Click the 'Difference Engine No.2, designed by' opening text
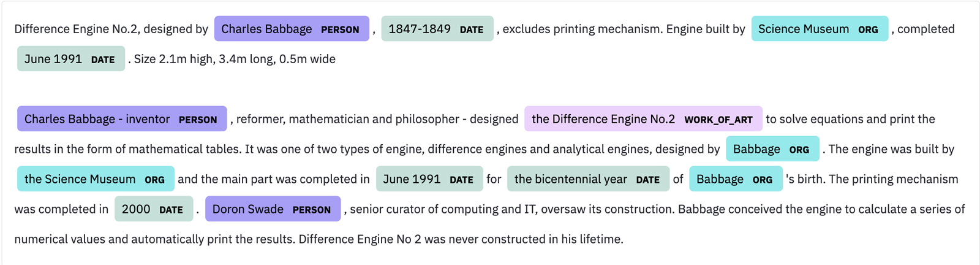This screenshot has height=265, width=980. point(111,29)
